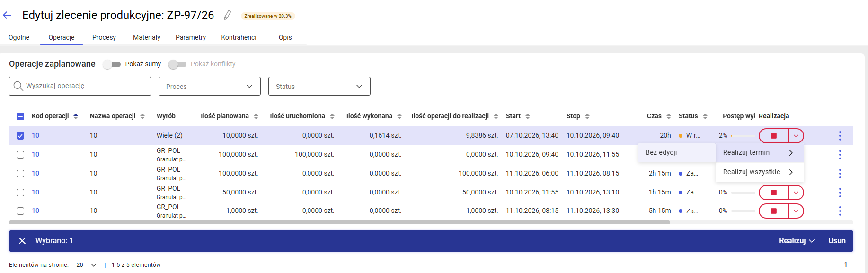
Task: Switch to the Materiały tab
Action: pos(147,37)
